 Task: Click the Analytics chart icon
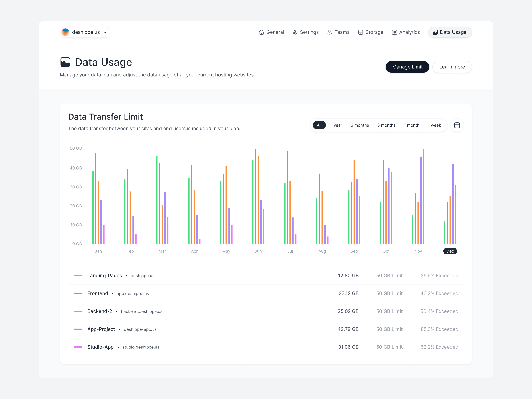coord(394,32)
